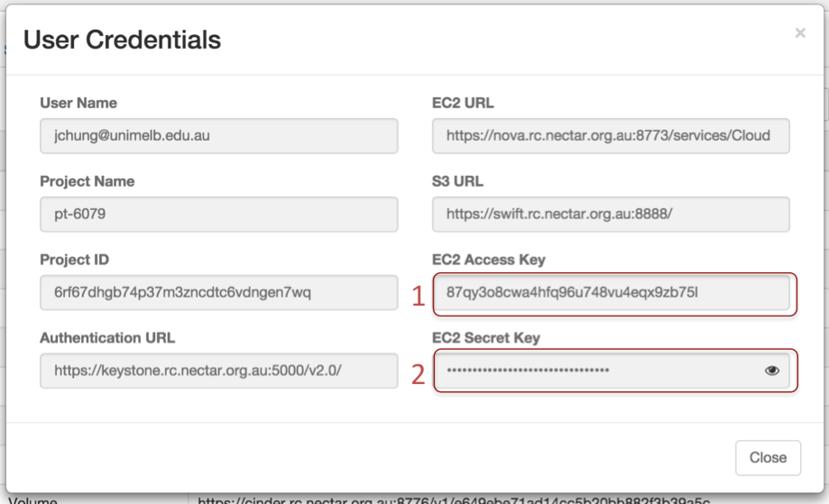Click the "User Credentials" dialog heading
This screenshot has height=504, width=829.
[x=122, y=40]
